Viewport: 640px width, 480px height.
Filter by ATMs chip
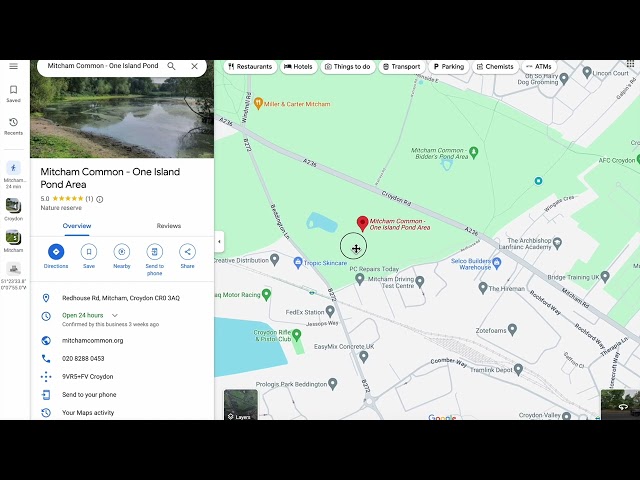[539, 67]
